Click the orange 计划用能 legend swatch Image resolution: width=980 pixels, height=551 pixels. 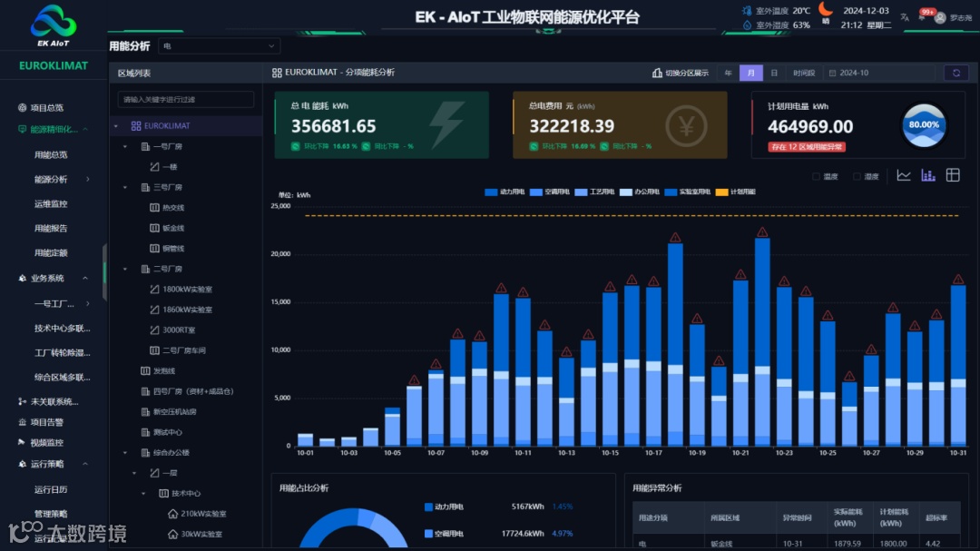(721, 192)
